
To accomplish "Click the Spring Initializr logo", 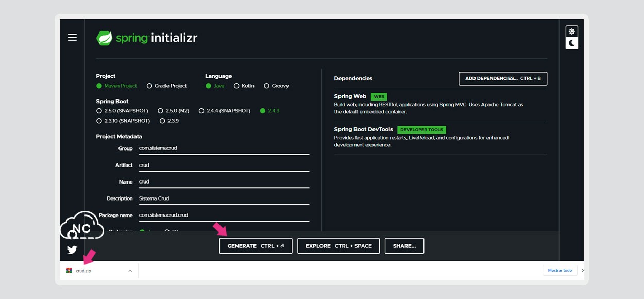I will [x=147, y=38].
